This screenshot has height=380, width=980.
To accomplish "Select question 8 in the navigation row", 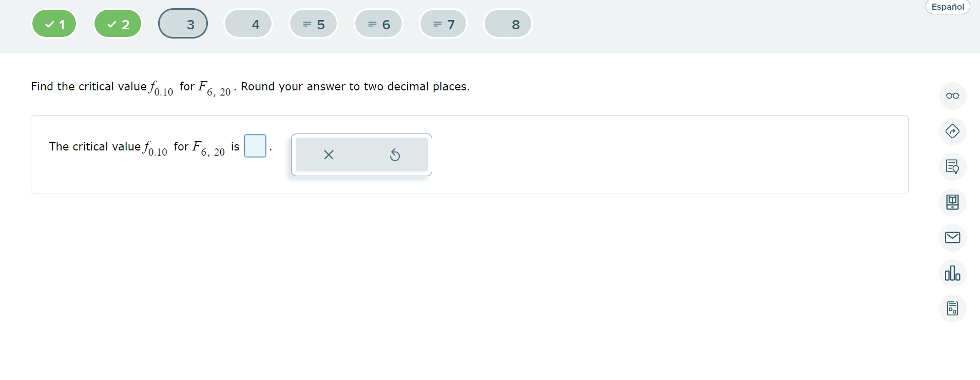I will click(508, 23).
